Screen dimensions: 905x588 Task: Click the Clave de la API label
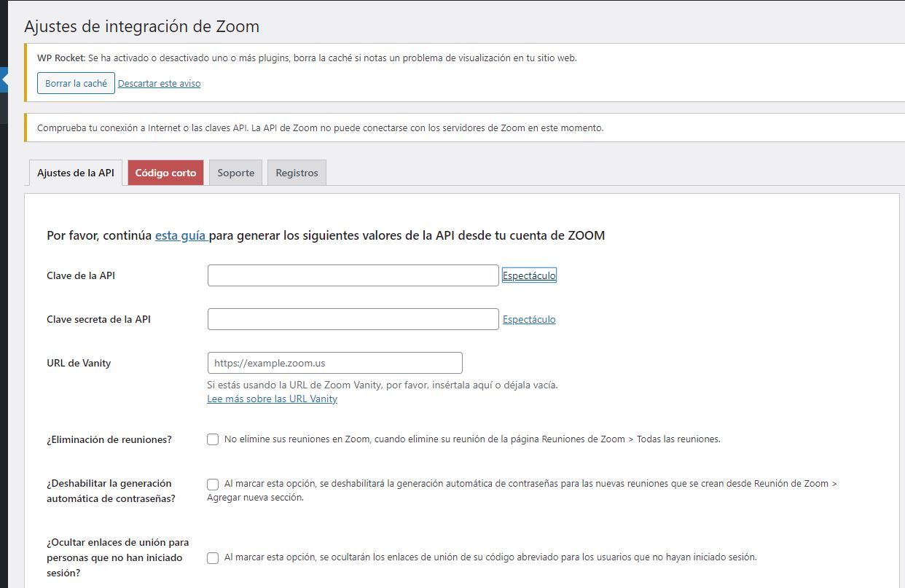click(81, 275)
